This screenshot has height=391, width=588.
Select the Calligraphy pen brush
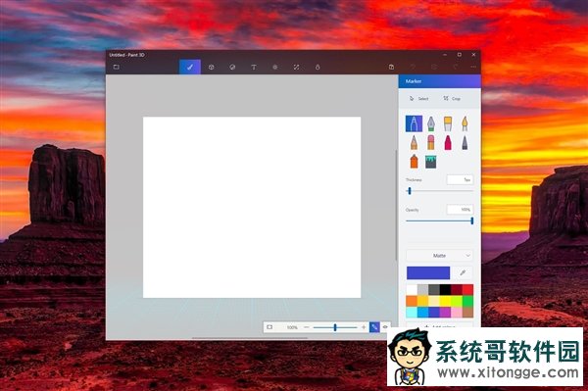431,123
